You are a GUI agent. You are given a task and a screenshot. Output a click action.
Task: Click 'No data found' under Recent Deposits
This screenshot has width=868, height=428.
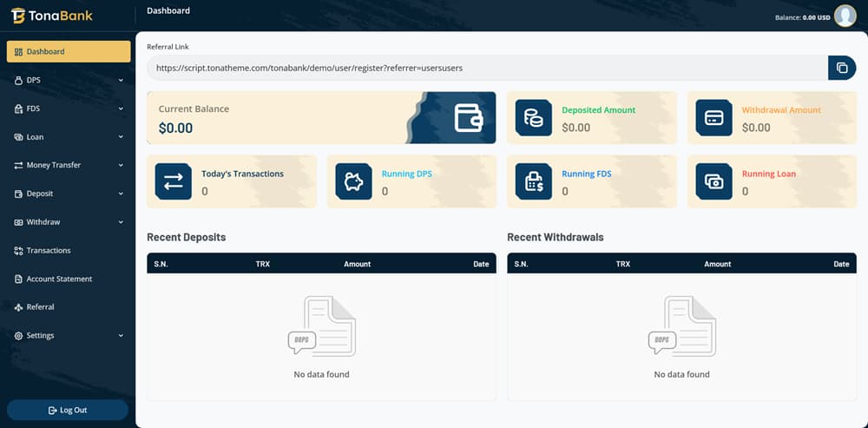click(322, 374)
